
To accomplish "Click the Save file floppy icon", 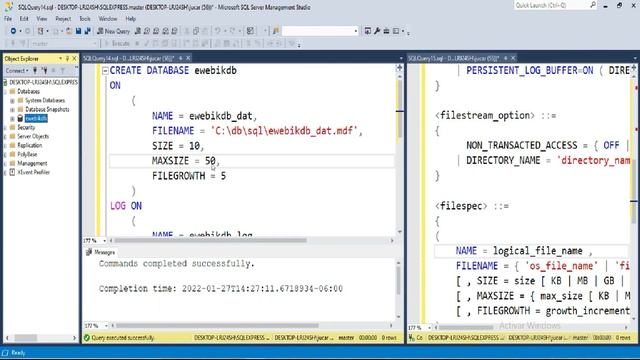I will pos(78,31).
